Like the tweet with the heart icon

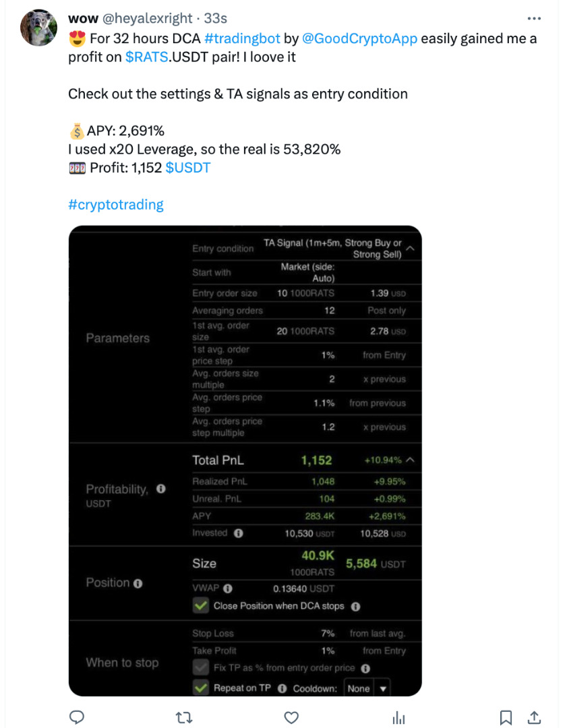click(290, 717)
